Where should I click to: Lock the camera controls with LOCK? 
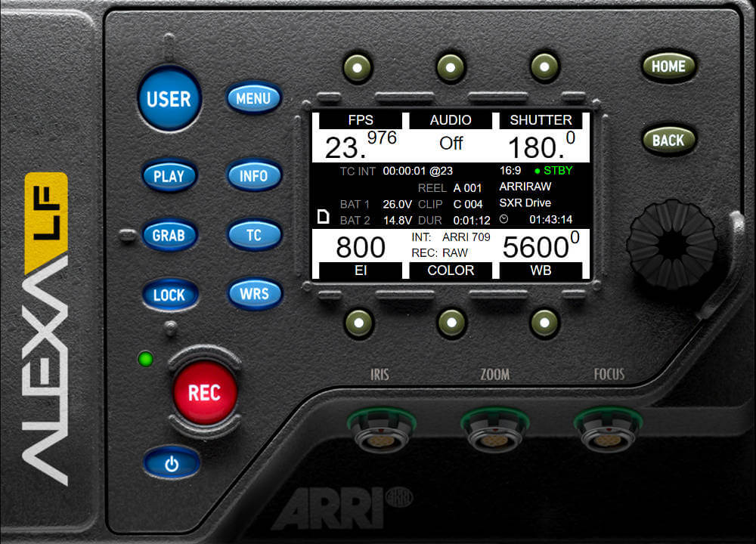[170, 295]
